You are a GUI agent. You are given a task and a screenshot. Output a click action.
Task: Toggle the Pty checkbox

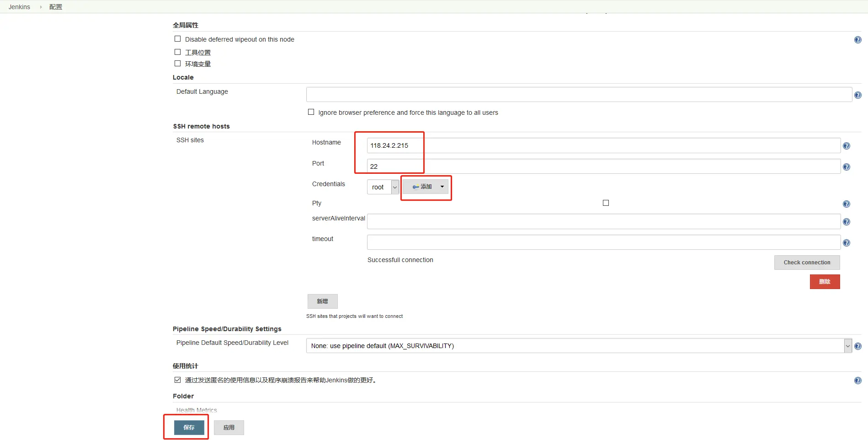(x=606, y=203)
